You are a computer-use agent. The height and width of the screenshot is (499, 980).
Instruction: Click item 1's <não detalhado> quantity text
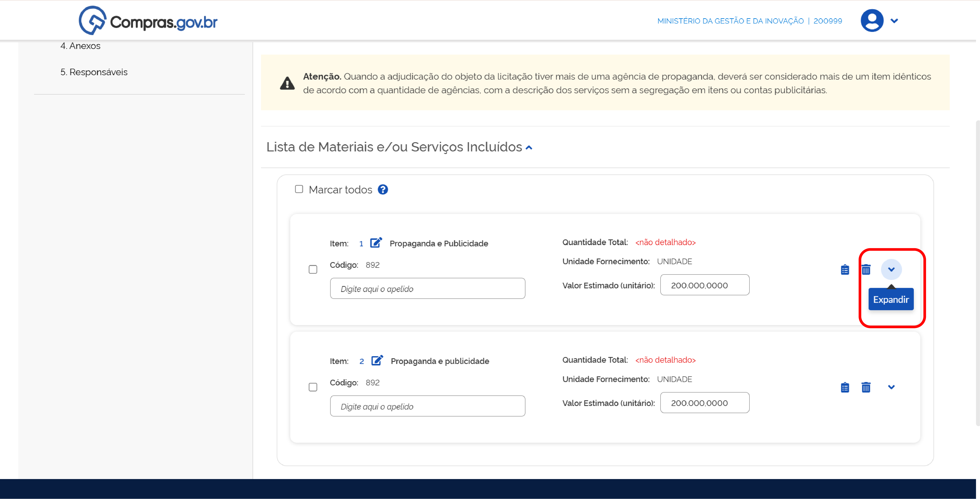coord(665,243)
